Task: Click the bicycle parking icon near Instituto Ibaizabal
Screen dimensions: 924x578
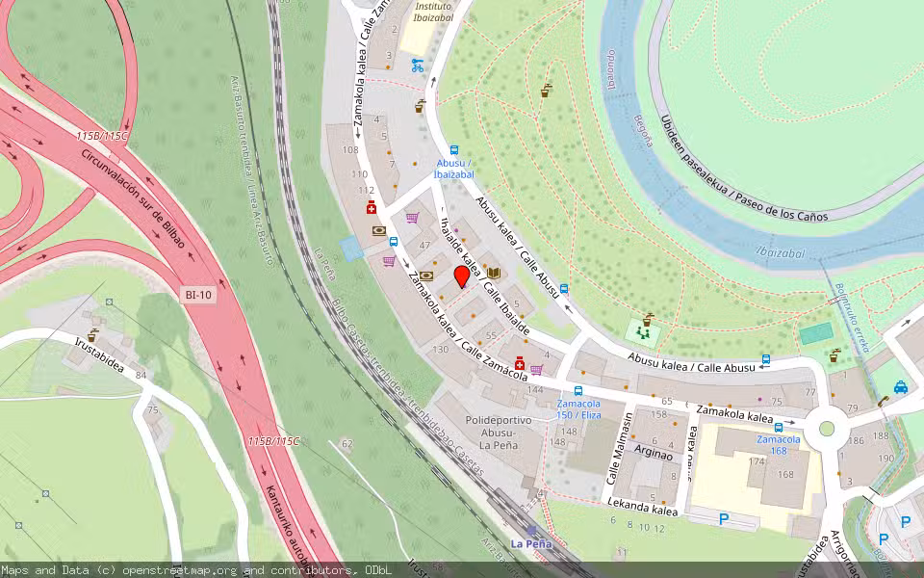Action: (x=418, y=66)
